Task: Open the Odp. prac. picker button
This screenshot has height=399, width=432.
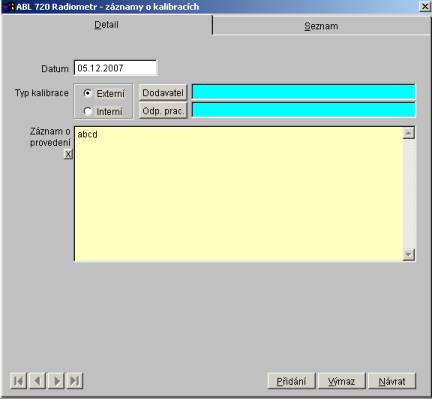Action: point(163,111)
